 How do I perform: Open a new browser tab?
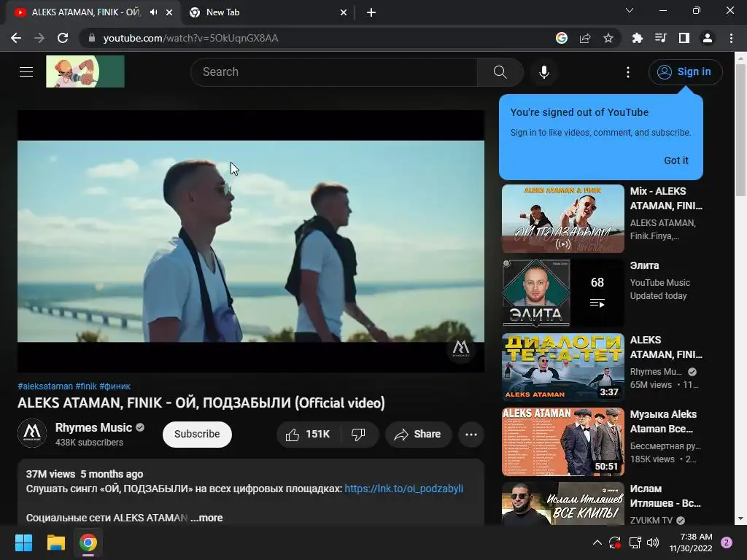[371, 13]
